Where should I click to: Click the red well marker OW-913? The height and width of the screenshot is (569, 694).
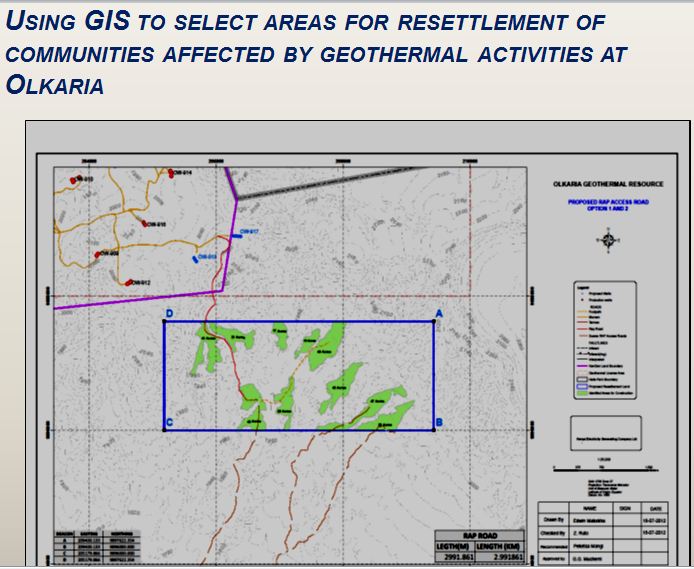tap(75, 180)
